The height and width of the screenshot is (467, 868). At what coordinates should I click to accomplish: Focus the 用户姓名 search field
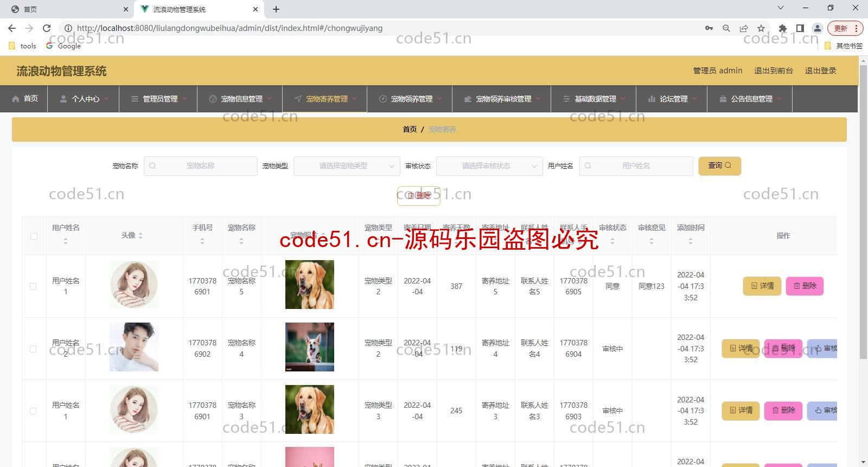click(636, 166)
